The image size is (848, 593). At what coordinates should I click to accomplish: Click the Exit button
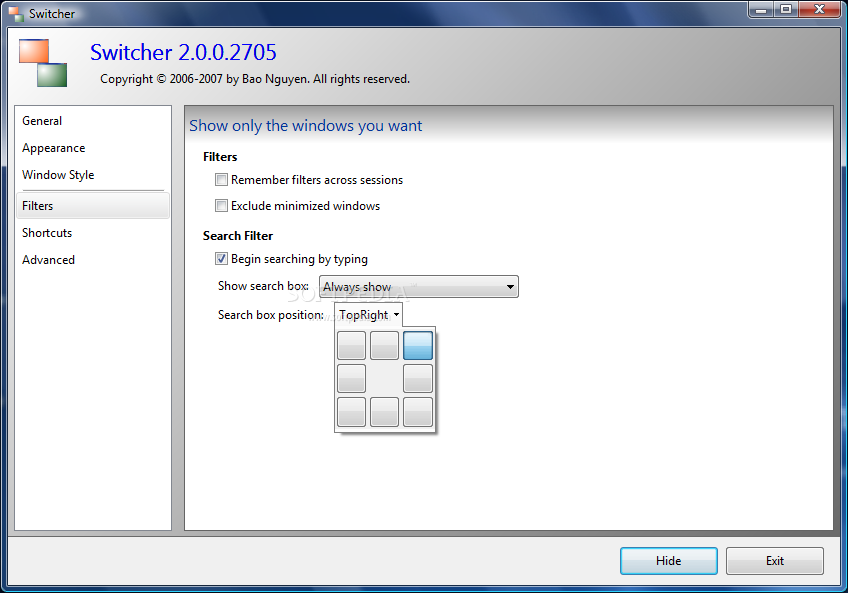[774, 561]
